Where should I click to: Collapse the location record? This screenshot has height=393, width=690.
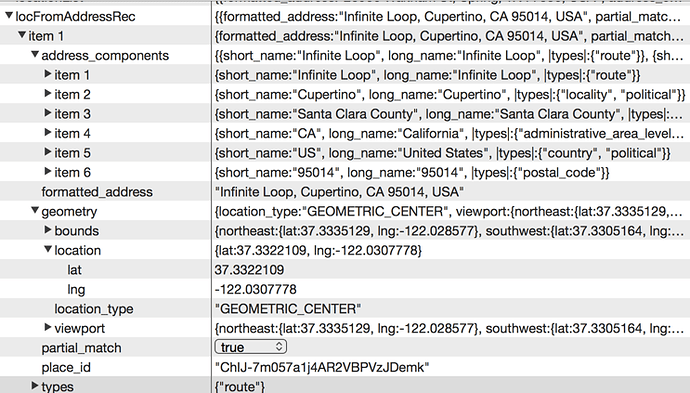tap(48, 250)
